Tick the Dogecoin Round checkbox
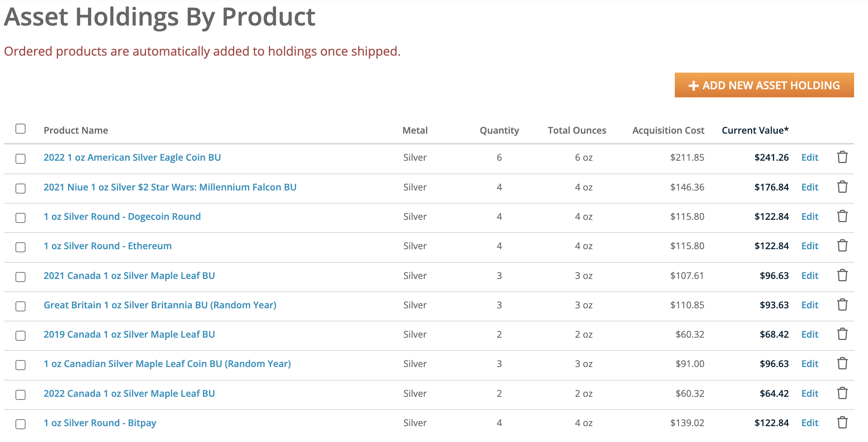This screenshot has height=442, width=868. tap(20, 218)
